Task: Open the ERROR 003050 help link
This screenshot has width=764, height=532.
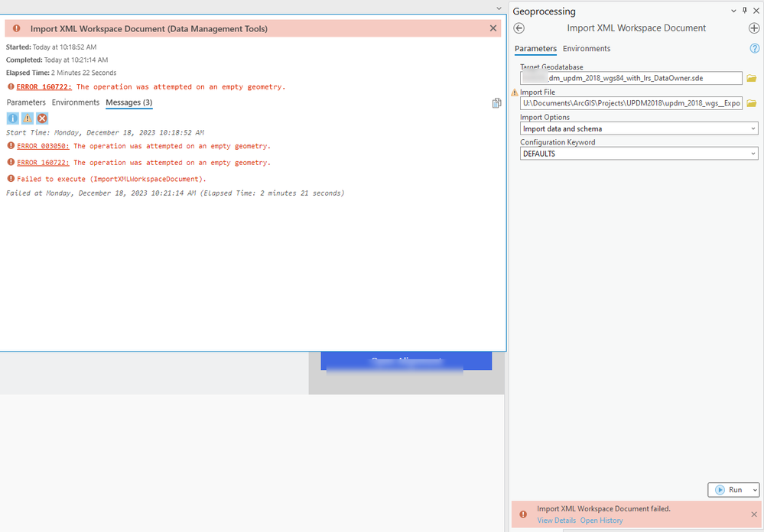Action: coord(44,146)
